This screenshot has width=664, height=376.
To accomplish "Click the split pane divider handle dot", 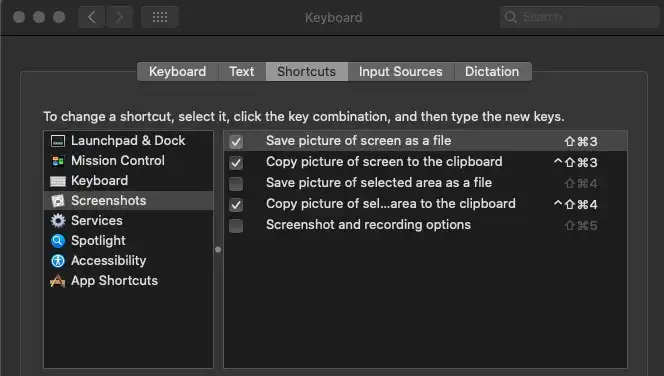I will (218, 250).
